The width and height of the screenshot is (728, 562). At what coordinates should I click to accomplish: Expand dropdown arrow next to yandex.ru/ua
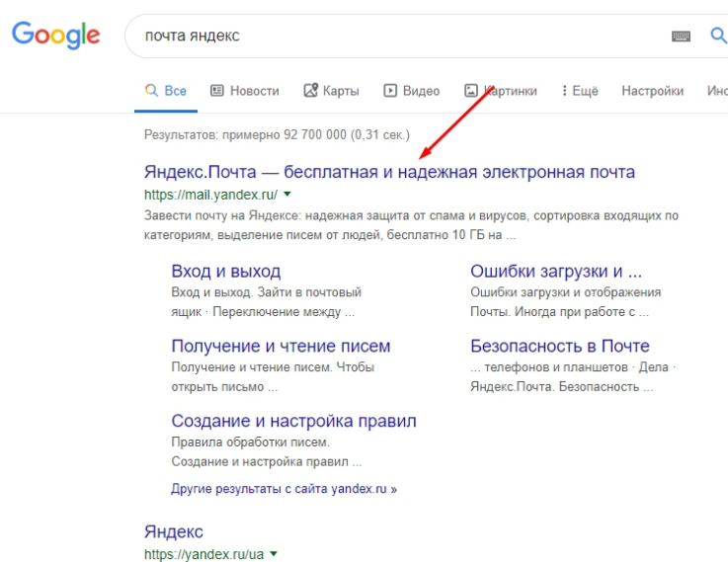[274, 554]
